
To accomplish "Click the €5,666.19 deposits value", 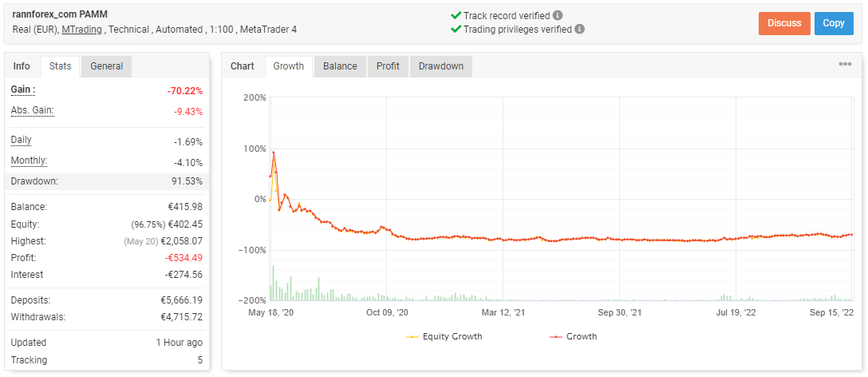I will [x=182, y=300].
